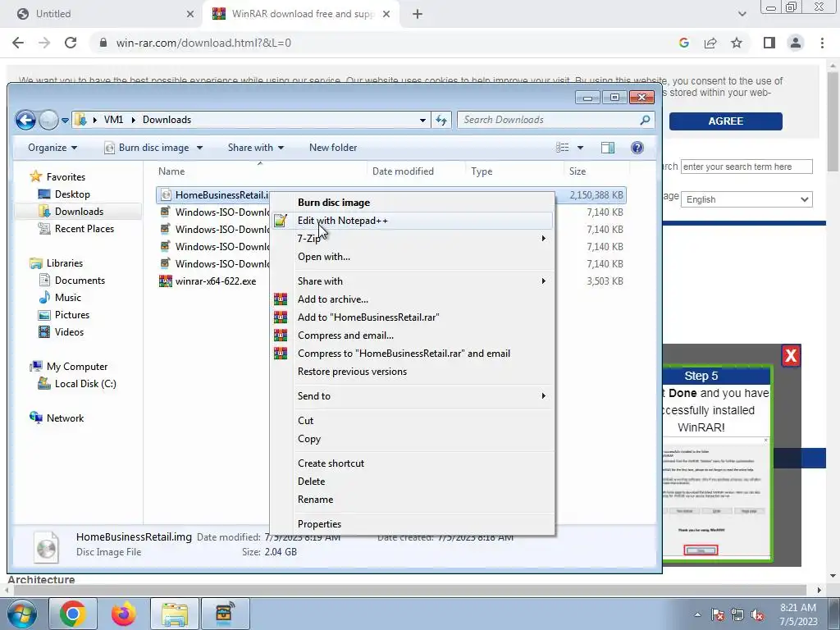840x630 pixels.
Task: Expand the Organize dropdown
Action: 52,148
